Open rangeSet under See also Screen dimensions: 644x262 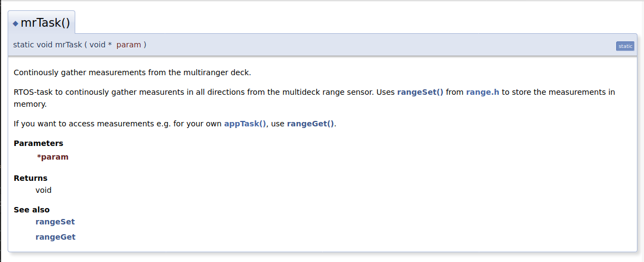pos(55,222)
